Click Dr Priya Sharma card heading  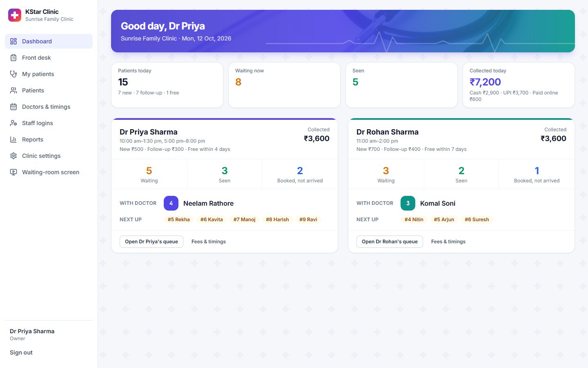coord(149,132)
